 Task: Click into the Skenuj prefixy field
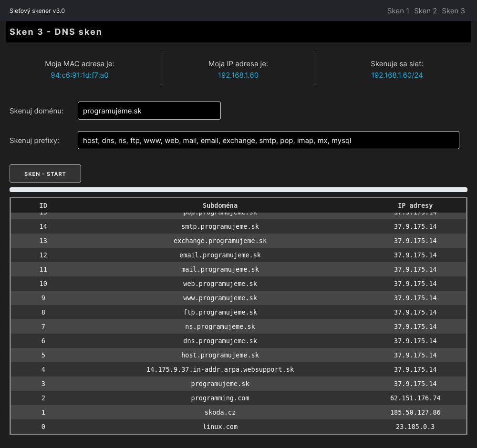pos(268,141)
